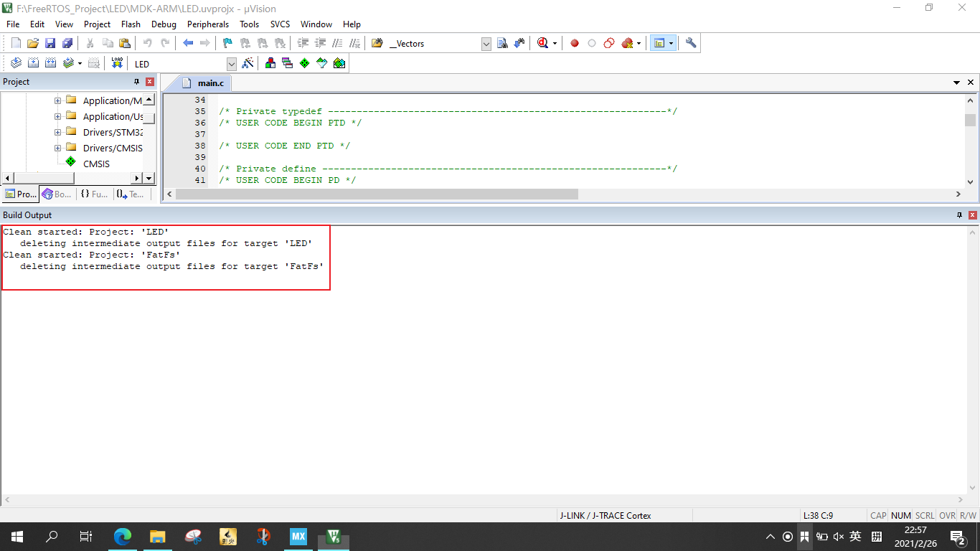Close the Project panel
Screen dimensions: 980x551
click(150, 82)
